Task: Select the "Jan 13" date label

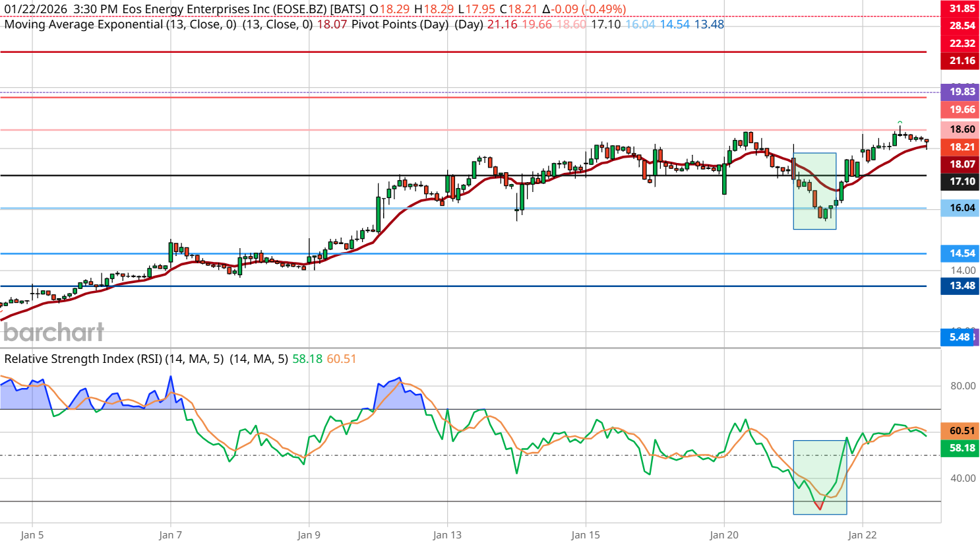Action: 447,535
